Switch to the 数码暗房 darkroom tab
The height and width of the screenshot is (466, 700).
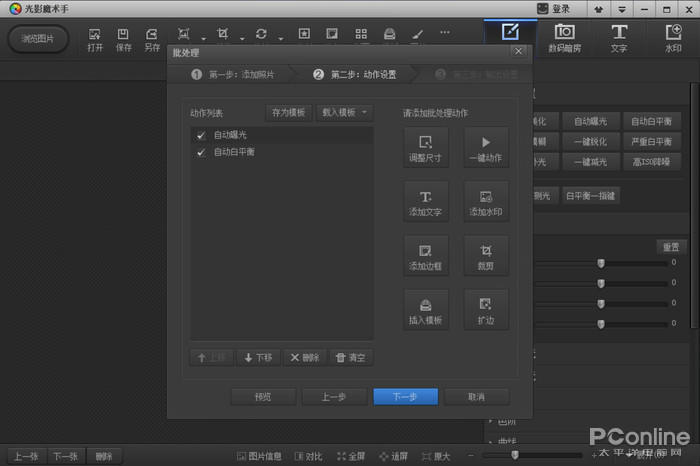564,38
